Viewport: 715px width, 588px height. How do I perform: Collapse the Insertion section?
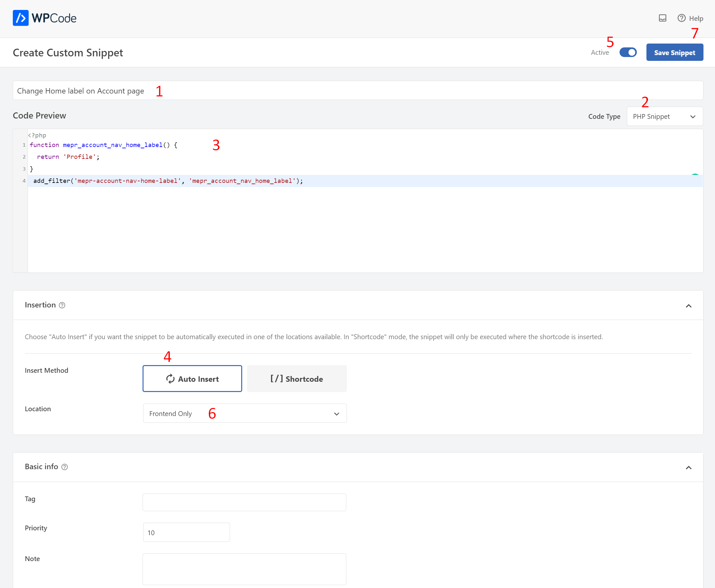(x=688, y=306)
